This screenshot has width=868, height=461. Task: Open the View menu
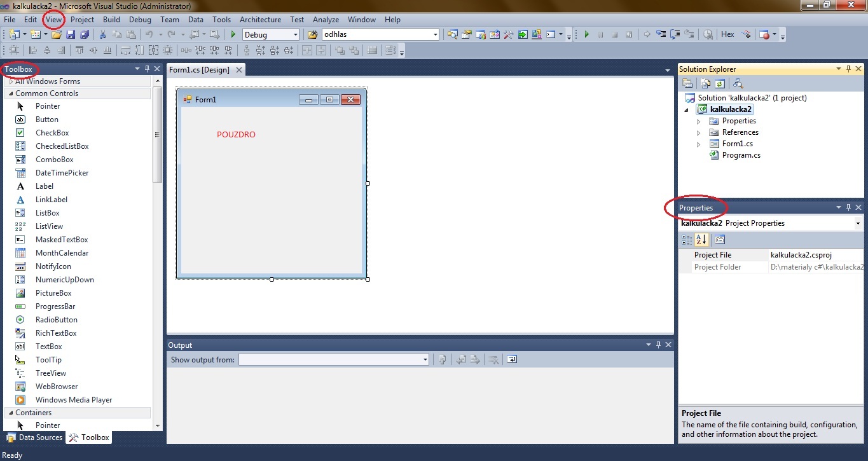[x=53, y=20]
